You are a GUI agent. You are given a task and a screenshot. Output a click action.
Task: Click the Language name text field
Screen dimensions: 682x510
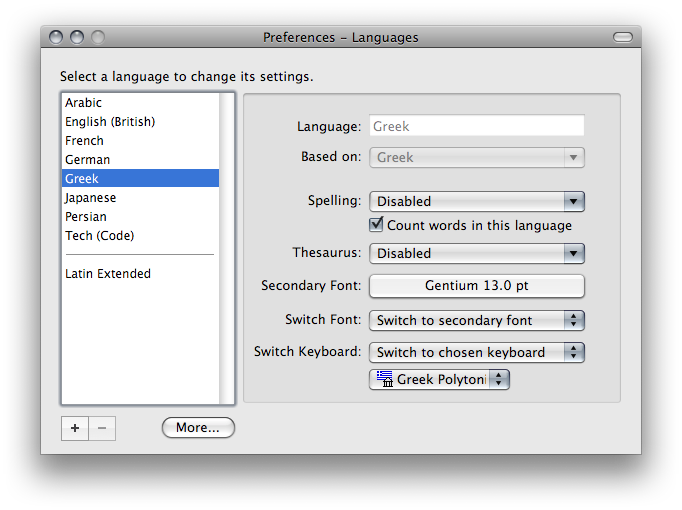(x=476, y=126)
